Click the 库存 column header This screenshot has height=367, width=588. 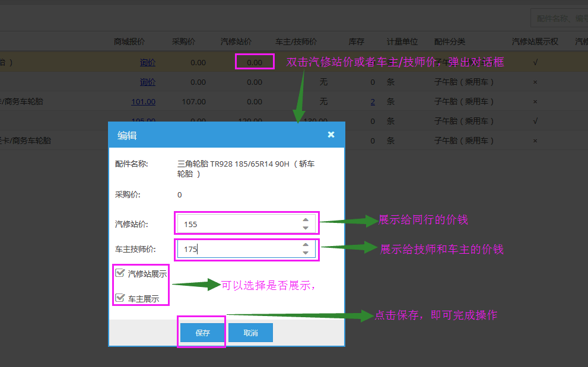[356, 42]
